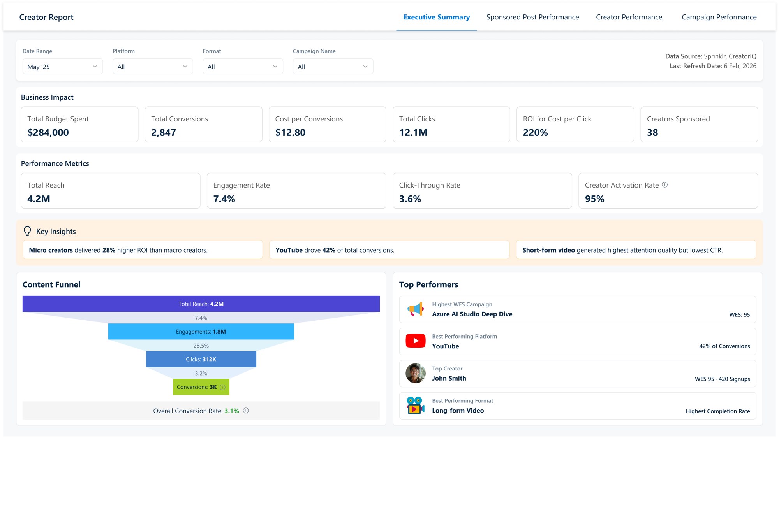Select the Creators Sponsored card
This screenshot has width=779, height=532.
(x=699, y=125)
